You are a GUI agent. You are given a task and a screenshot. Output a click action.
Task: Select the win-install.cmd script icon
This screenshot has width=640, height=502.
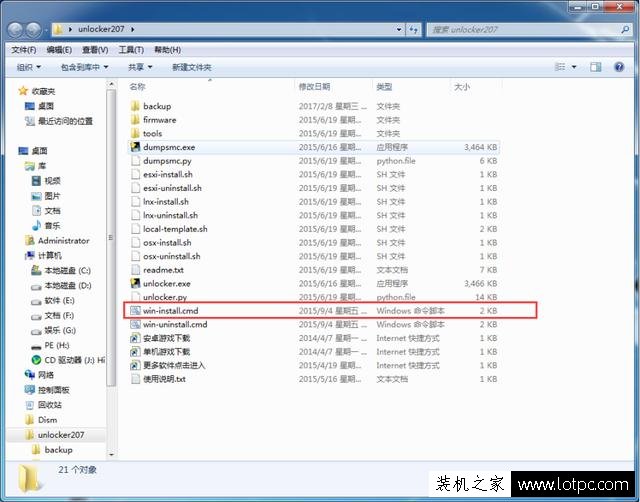[136, 311]
